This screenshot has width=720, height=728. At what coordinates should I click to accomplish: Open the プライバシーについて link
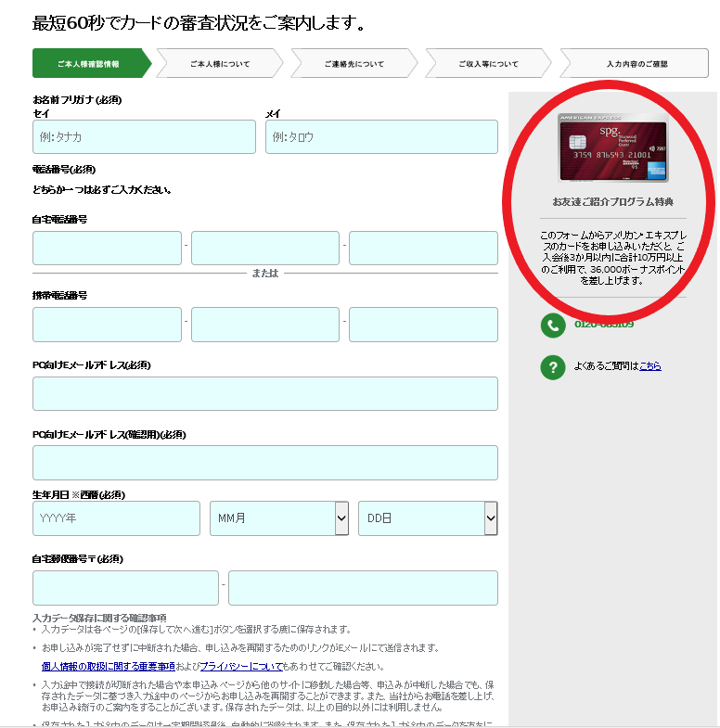pyautogui.click(x=241, y=667)
